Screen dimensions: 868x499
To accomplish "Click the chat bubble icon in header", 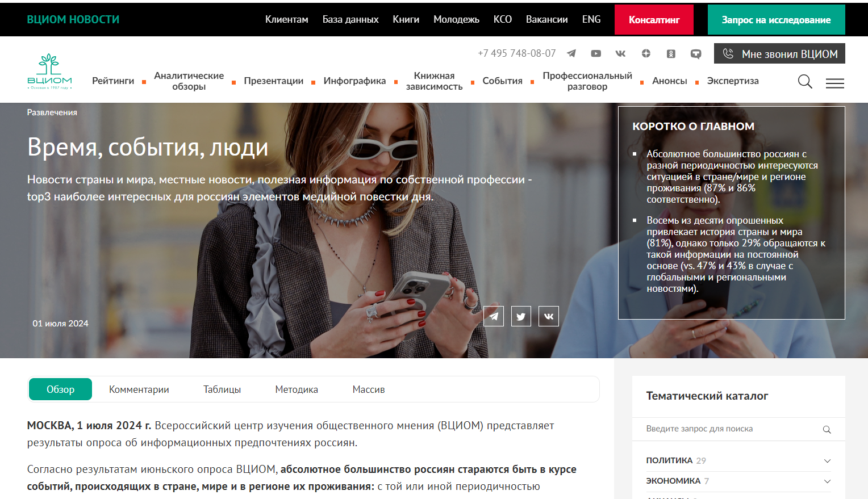I will coord(695,53).
